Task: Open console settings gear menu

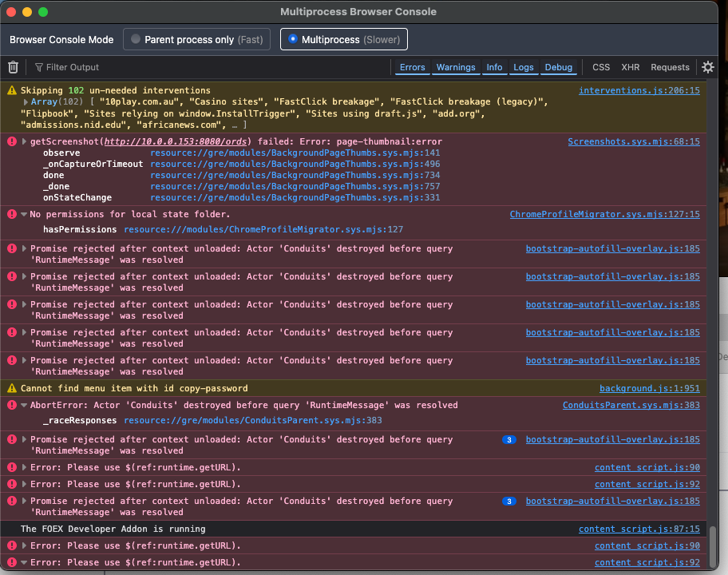Action: (707, 67)
